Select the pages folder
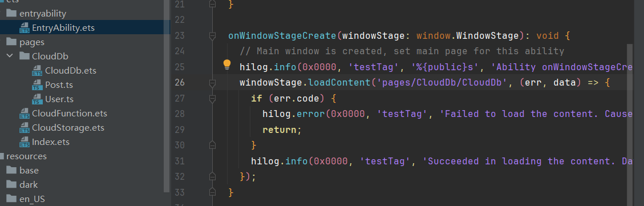Viewport: 644px width, 206px height. click(x=31, y=42)
